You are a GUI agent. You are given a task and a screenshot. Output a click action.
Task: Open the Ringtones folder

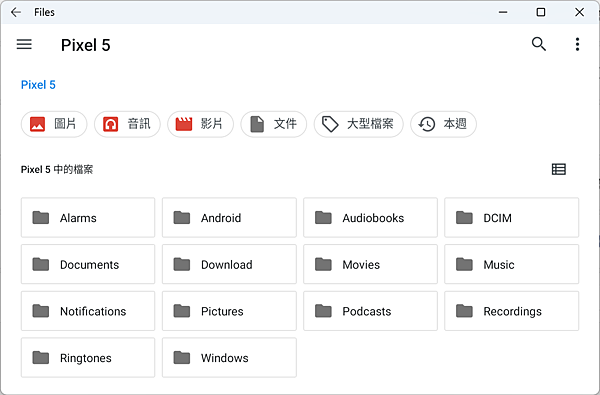[x=88, y=358]
